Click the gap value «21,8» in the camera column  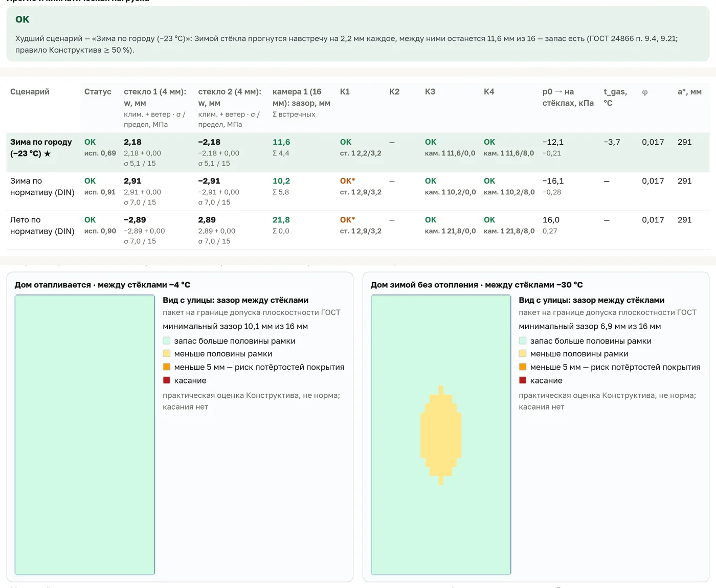(281, 219)
